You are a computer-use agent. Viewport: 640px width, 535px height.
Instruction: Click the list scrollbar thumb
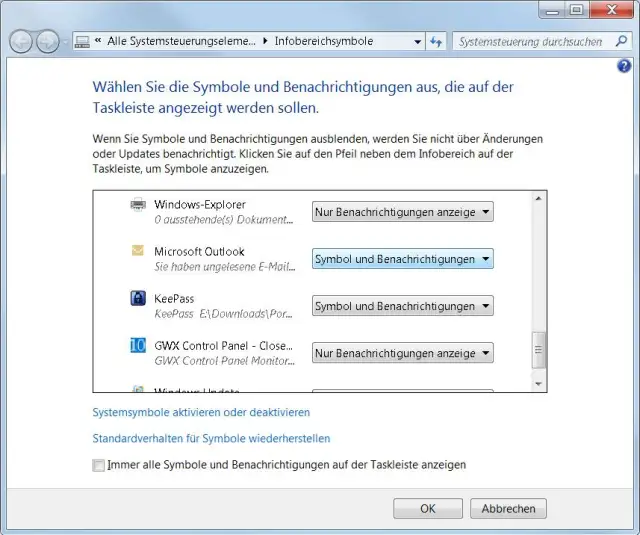pos(538,350)
